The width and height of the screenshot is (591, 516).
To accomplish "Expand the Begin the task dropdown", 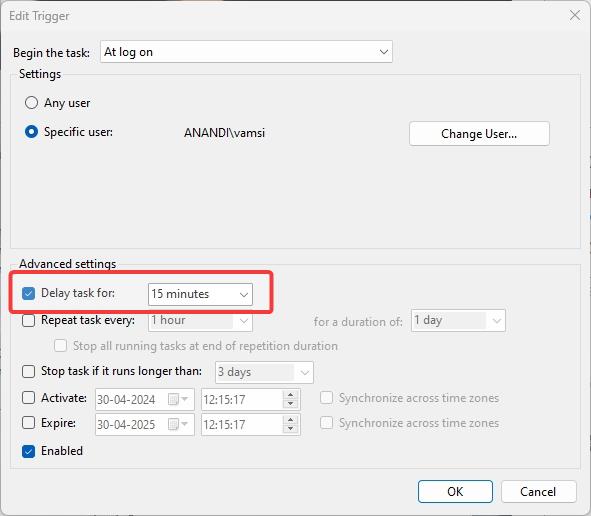I will click(246, 52).
